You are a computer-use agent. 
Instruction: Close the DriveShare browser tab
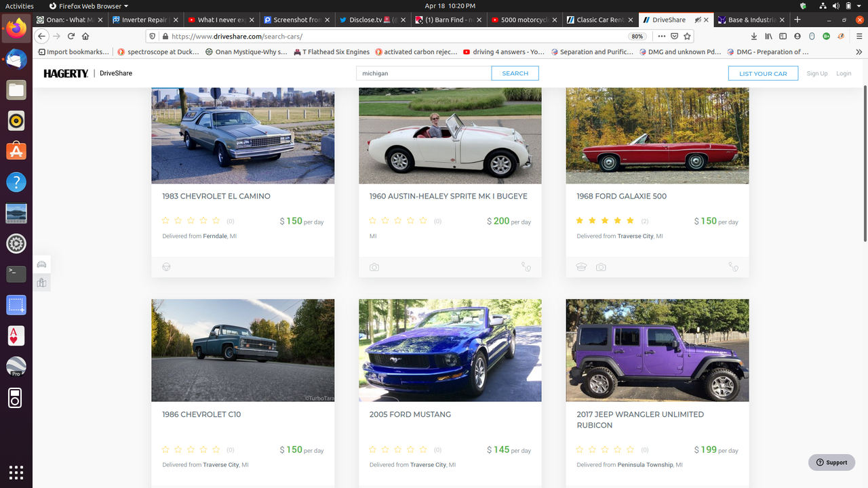pyautogui.click(x=707, y=20)
